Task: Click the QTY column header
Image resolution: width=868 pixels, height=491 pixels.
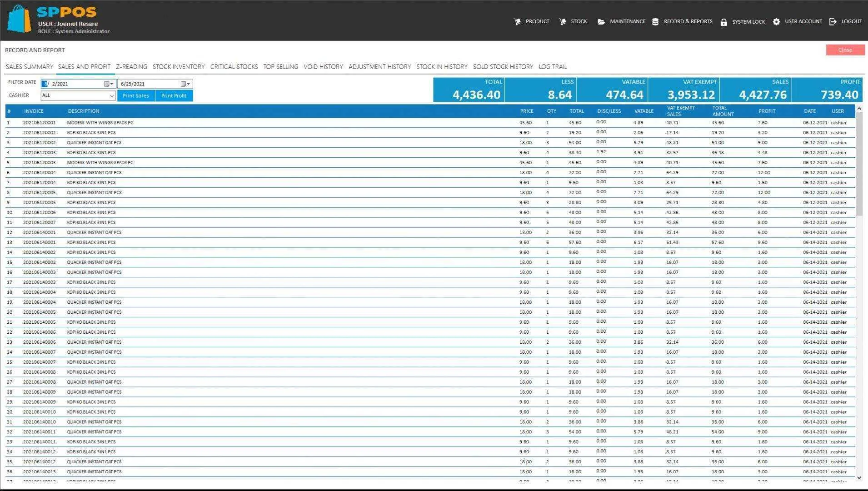Action: (552, 111)
